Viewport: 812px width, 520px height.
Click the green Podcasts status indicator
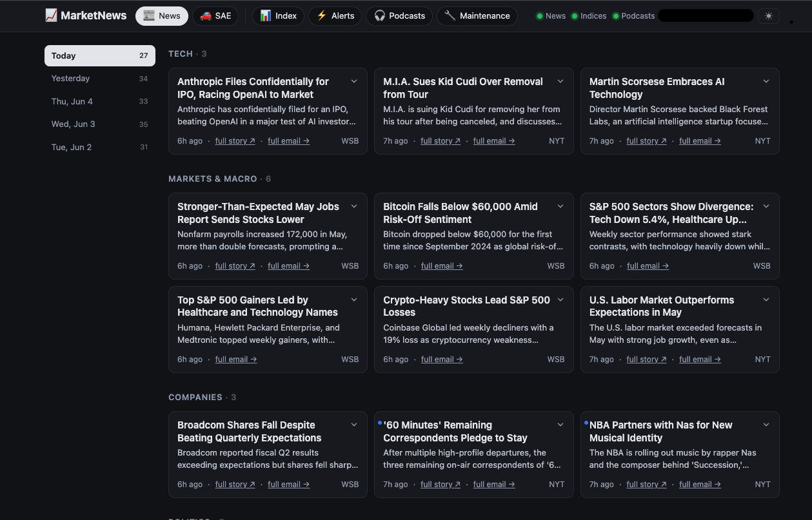(616, 16)
